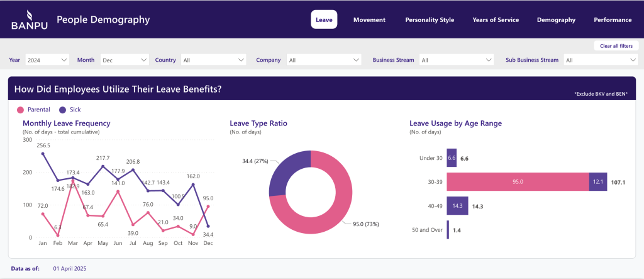
Task: Open the Personality Style tab
Action: [430, 20]
